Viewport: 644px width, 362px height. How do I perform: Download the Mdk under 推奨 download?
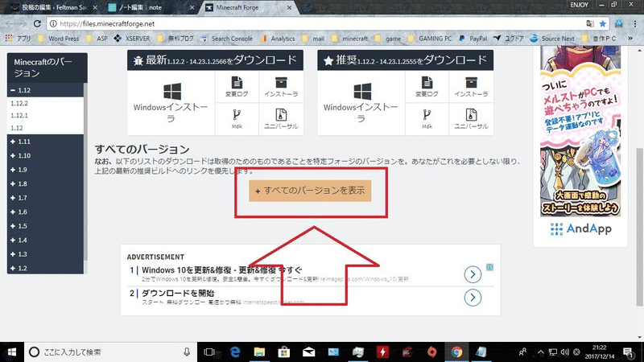427,119
